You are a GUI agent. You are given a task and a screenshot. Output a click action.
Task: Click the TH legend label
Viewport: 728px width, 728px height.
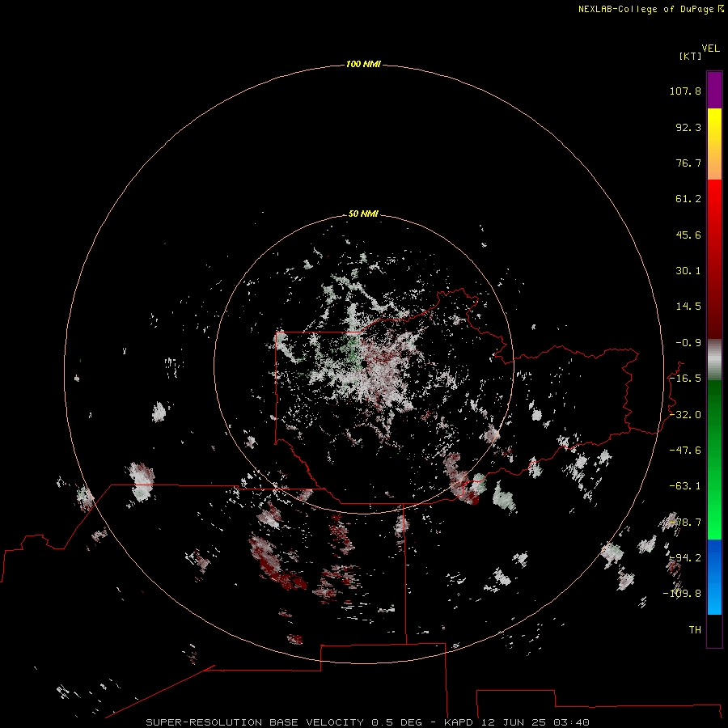pos(695,630)
